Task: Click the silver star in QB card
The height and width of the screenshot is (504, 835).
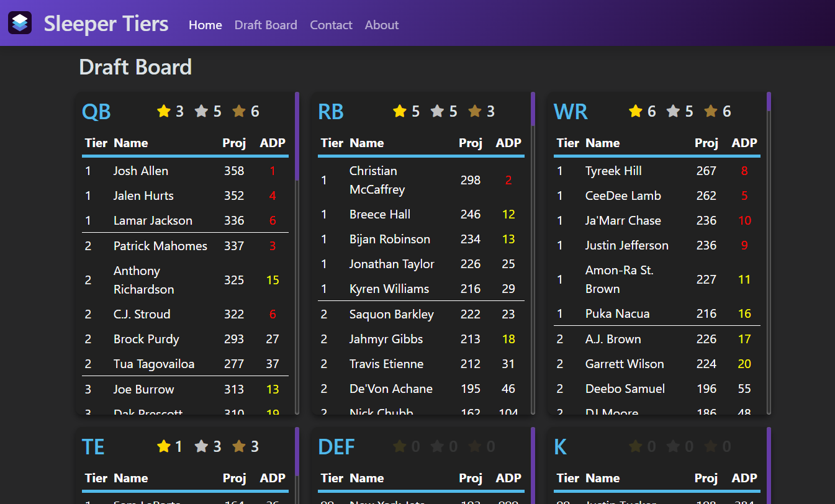Action: point(201,111)
